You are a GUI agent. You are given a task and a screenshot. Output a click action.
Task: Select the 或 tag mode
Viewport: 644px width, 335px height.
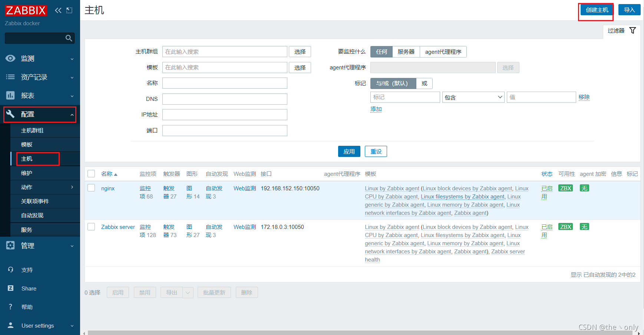[425, 83]
